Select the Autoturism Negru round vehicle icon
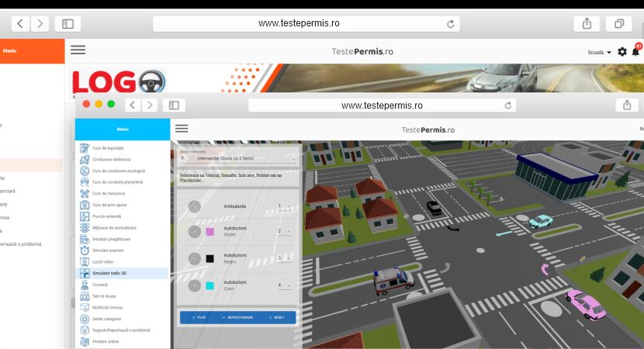The image size is (644, 349). (195, 259)
